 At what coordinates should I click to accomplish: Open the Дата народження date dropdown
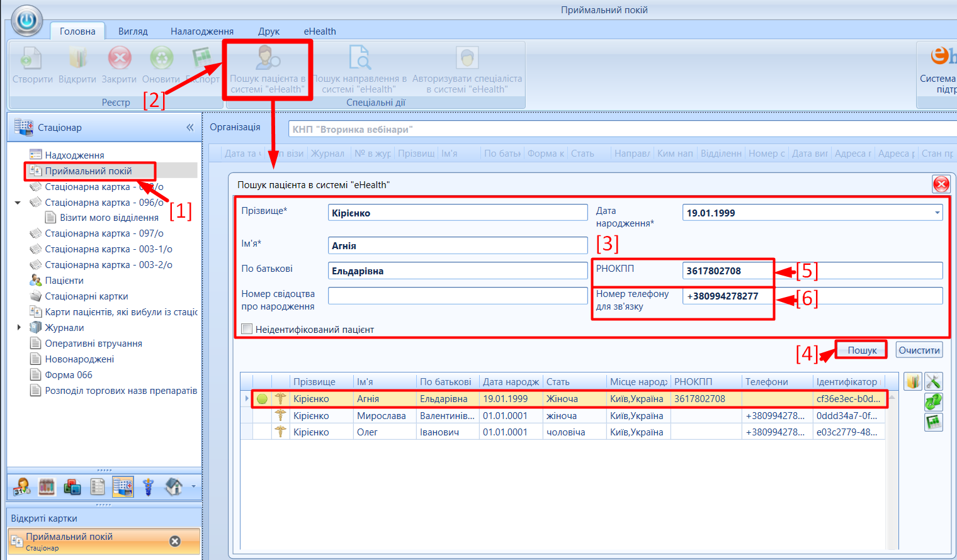pos(937,213)
